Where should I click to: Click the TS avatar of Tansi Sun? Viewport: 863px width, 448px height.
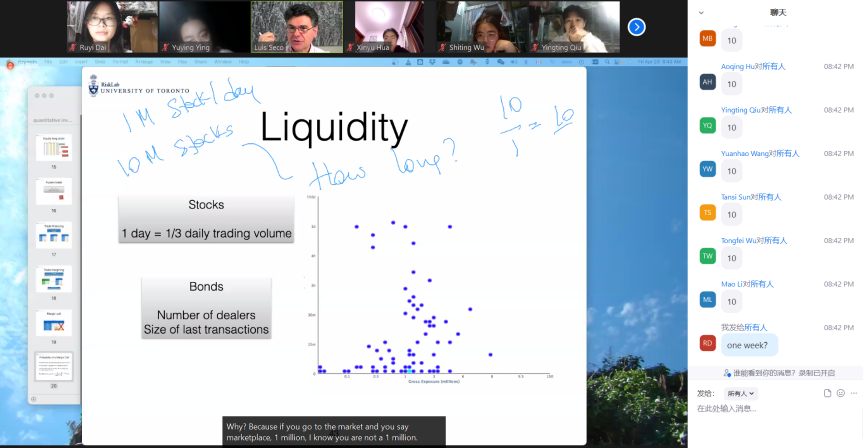(x=708, y=212)
